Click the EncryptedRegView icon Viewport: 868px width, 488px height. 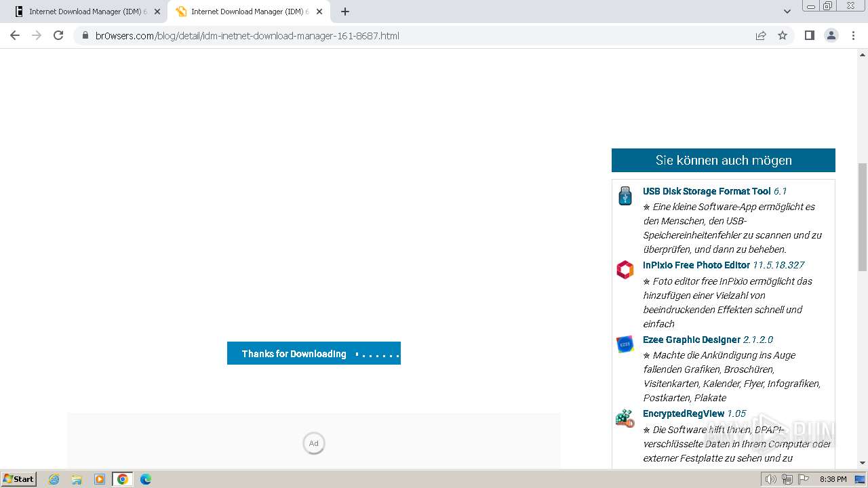pos(625,419)
